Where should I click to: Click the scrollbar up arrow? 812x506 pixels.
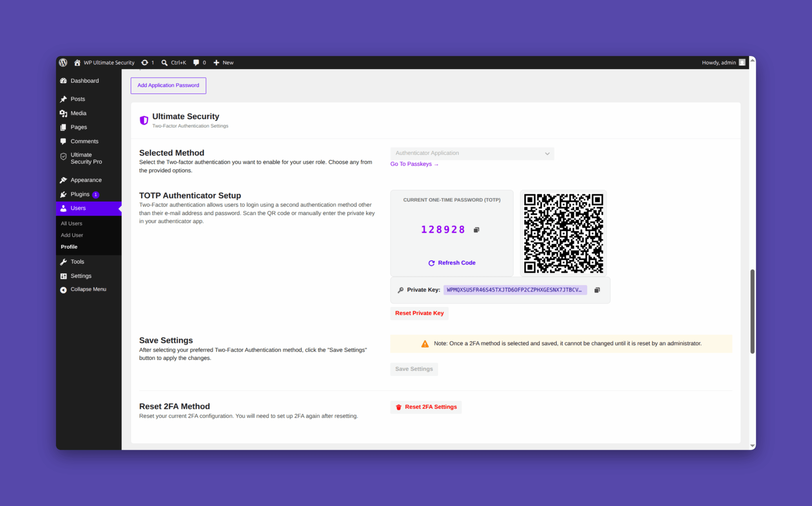tap(752, 60)
